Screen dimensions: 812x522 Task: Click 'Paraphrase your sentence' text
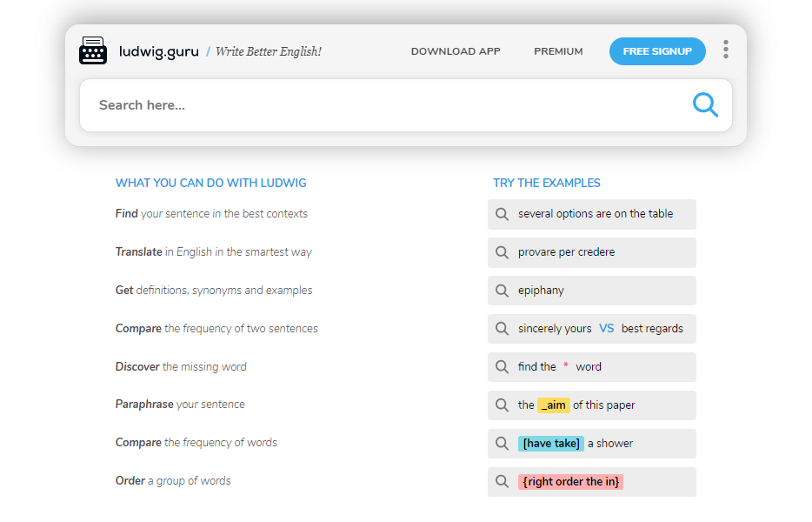tap(180, 405)
